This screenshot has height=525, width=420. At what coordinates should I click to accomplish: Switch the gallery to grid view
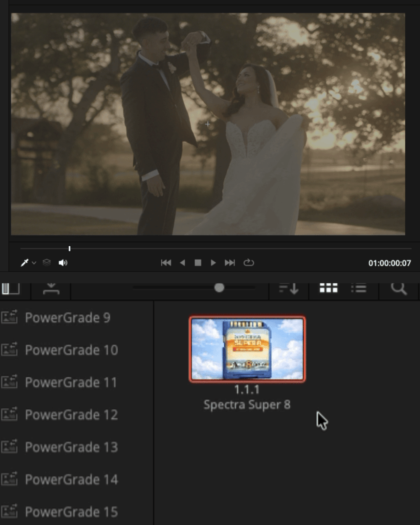328,288
